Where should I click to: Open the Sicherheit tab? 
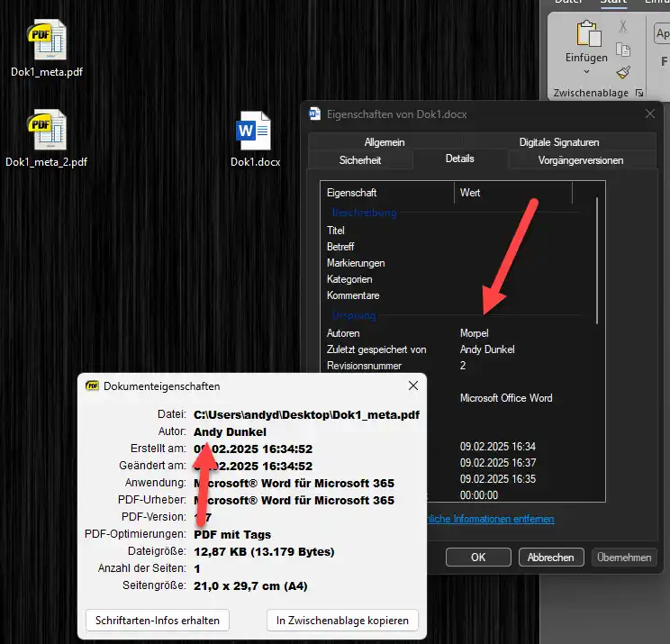click(360, 160)
